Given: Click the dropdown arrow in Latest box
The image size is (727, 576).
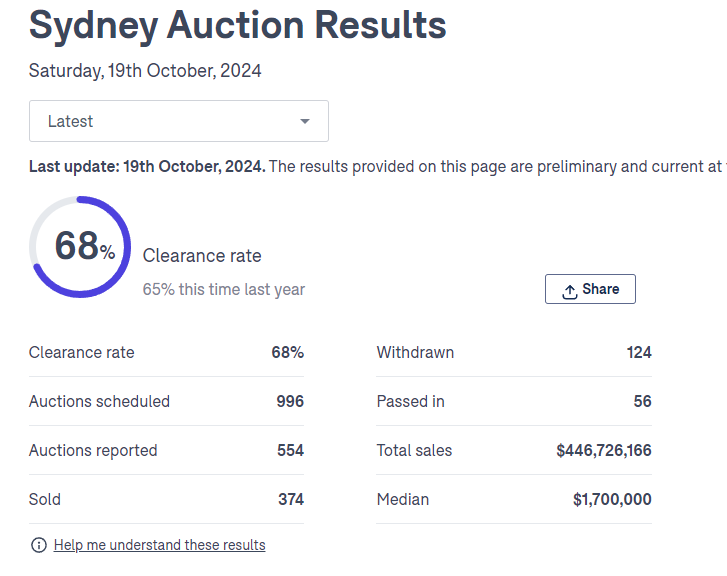Looking at the screenshot, I should pos(305,122).
